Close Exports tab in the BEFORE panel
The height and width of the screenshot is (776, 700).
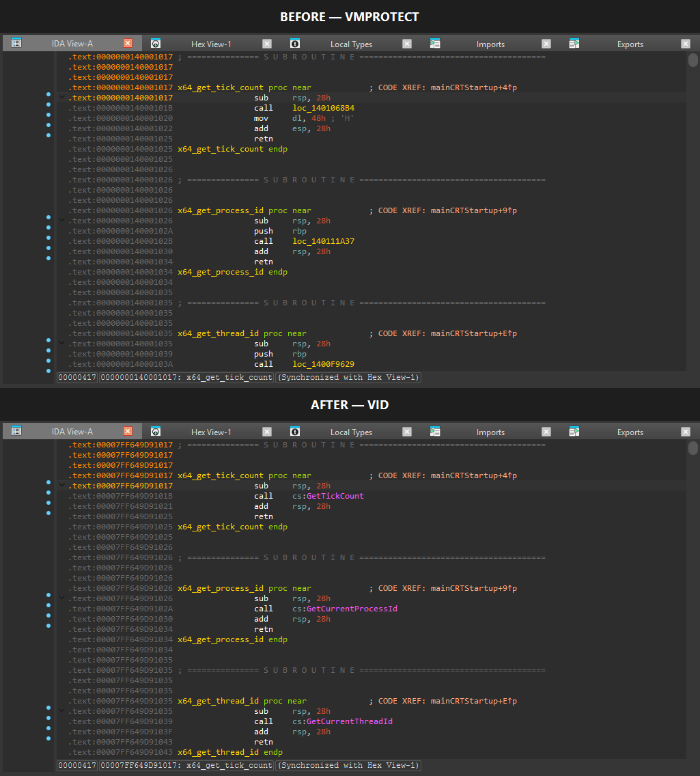pos(686,44)
